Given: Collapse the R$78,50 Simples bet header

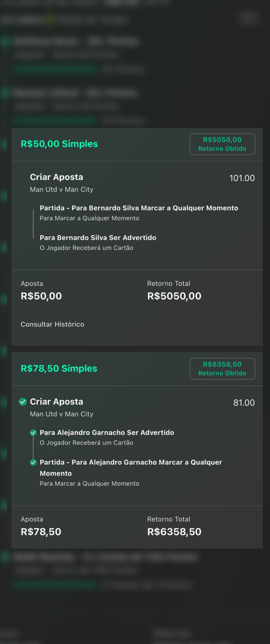Looking at the screenshot, I should pos(59,368).
